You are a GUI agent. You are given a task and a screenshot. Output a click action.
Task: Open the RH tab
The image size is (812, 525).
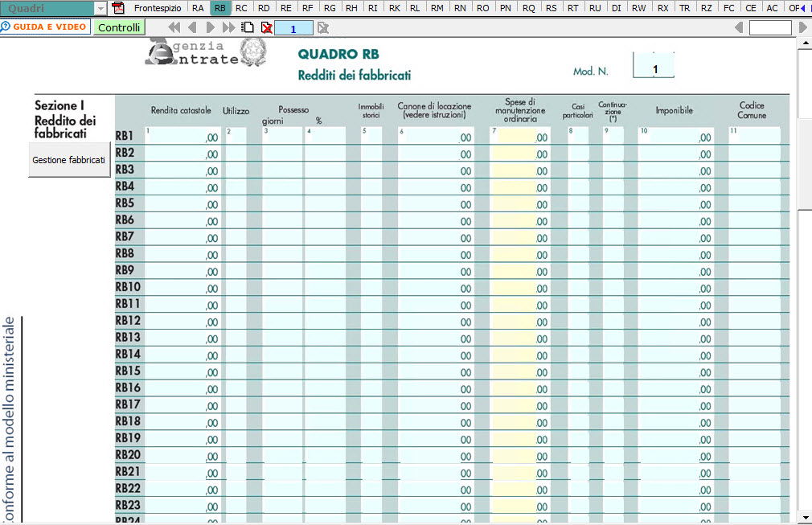[351, 8]
